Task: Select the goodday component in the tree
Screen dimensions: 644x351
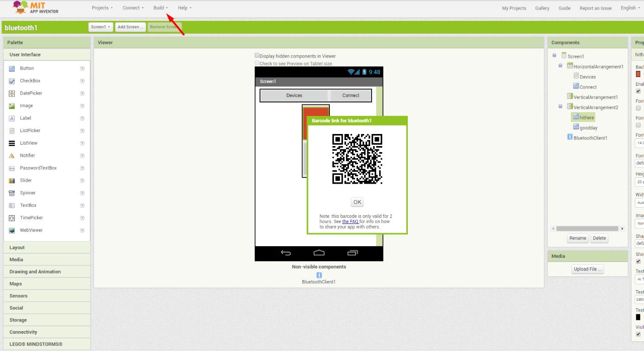Action: (585, 128)
